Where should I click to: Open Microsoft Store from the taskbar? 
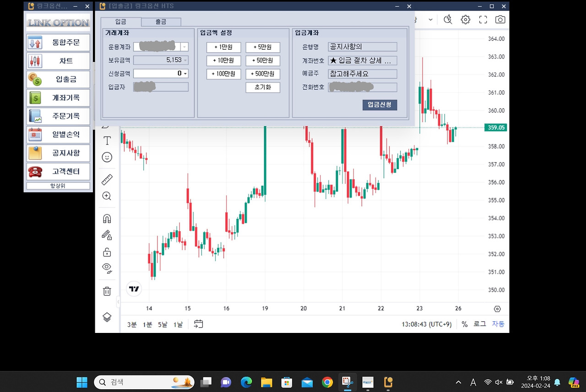click(287, 382)
